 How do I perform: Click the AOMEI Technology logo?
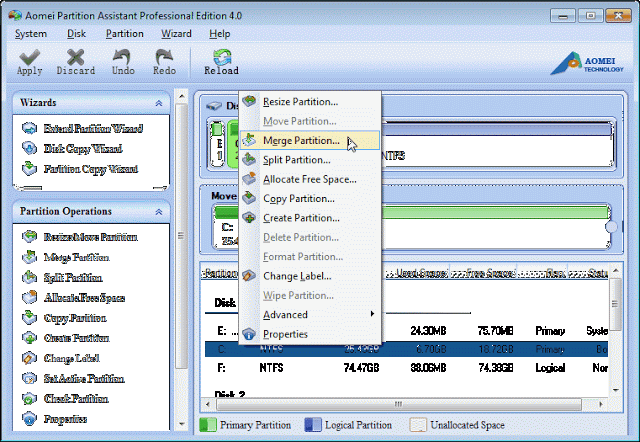(x=587, y=64)
